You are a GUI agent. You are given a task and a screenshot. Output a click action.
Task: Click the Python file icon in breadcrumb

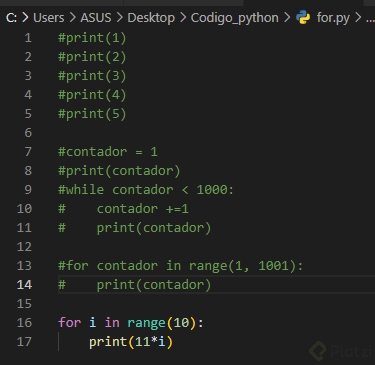coord(303,17)
